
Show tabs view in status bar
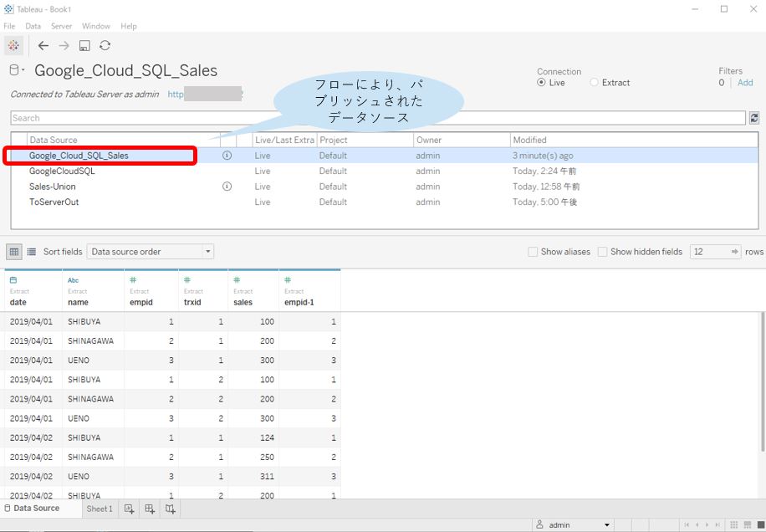click(759, 525)
